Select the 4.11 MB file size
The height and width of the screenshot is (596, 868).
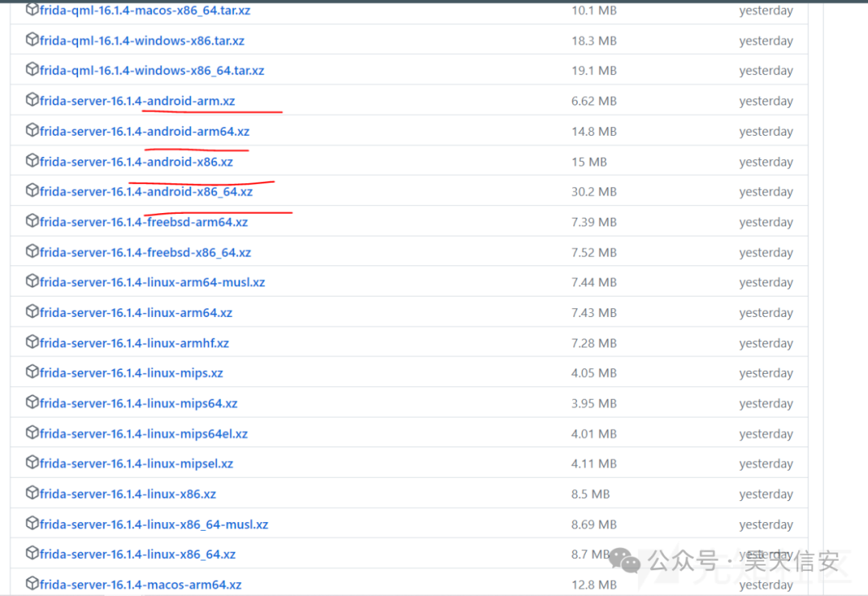pos(594,463)
